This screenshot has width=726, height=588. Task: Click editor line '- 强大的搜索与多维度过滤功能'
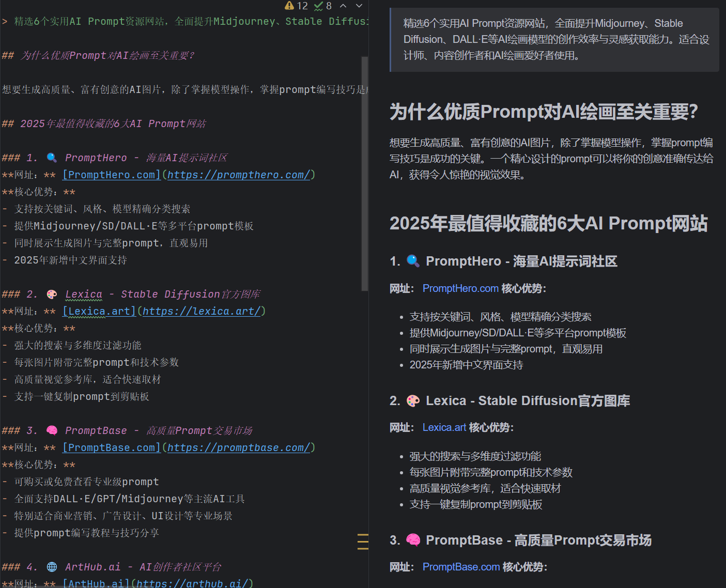coord(72,345)
